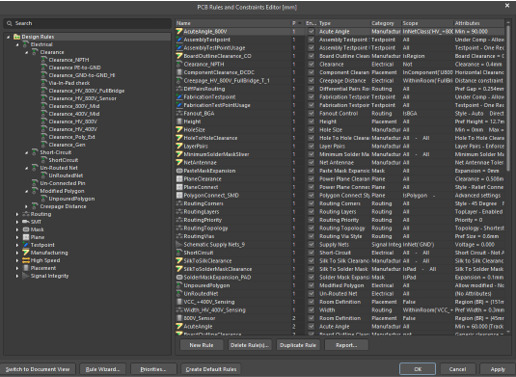The height and width of the screenshot is (377, 516).
Task: Click the New Rule button
Action: [201, 345]
